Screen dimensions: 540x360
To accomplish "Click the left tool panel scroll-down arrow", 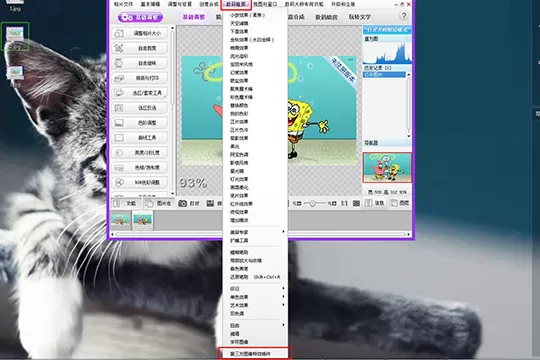I will coord(173,194).
